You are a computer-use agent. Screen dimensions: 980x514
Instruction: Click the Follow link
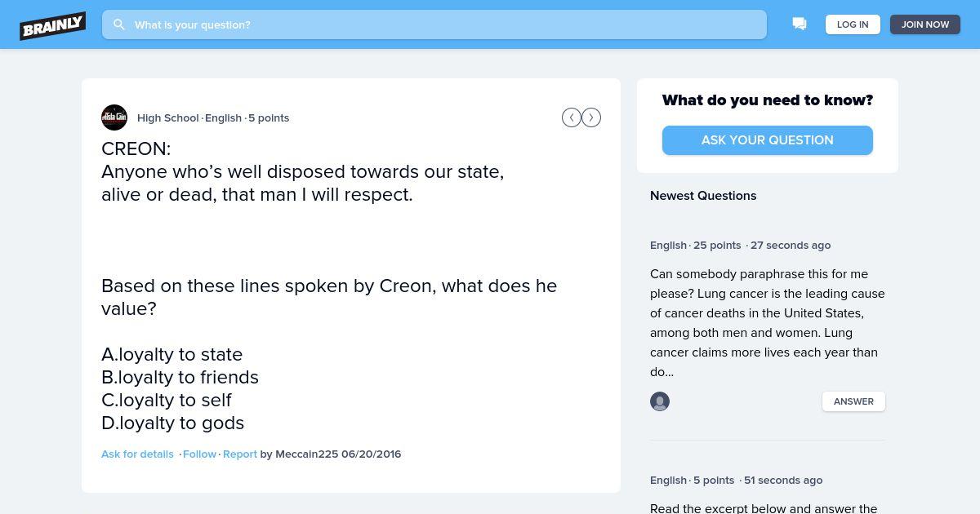[199, 454]
